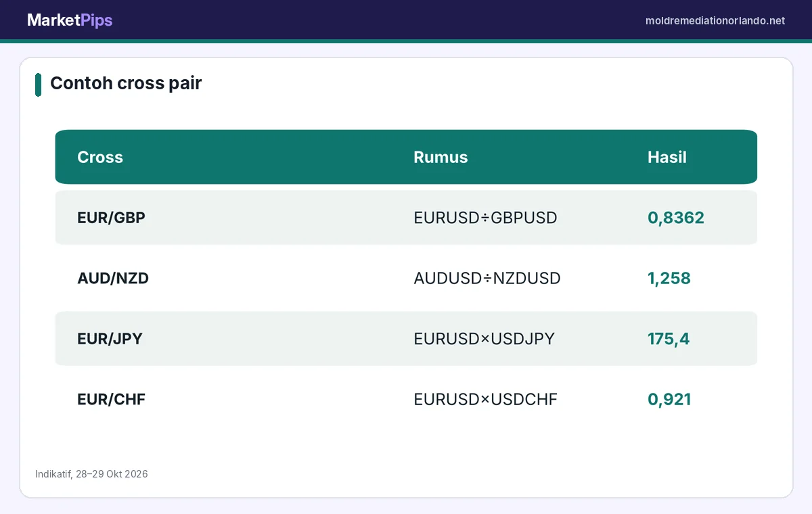Select the result value 1,258
This screenshot has width=812, height=514.
669,278
